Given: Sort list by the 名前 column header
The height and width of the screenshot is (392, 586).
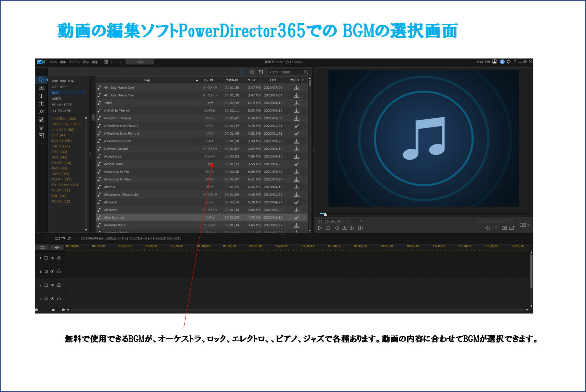Looking at the screenshot, I should click(x=147, y=80).
